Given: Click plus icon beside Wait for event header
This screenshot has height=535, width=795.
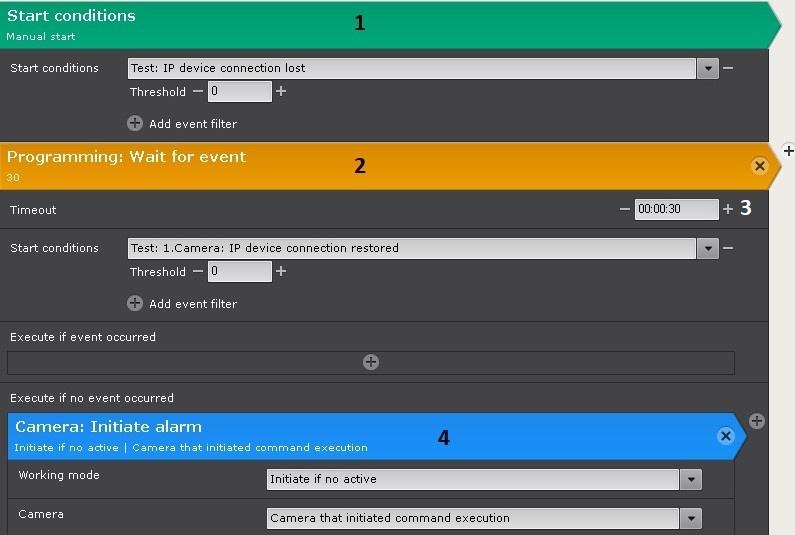Looking at the screenshot, I should (x=788, y=151).
